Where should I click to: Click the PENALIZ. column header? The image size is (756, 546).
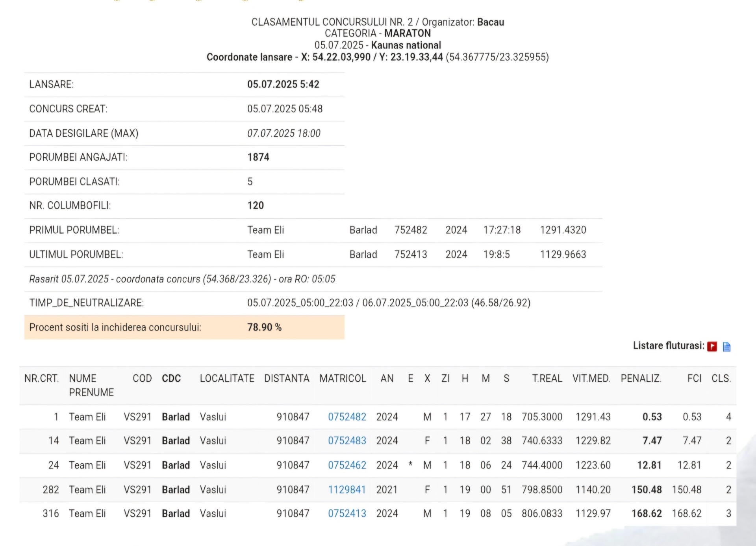[x=641, y=378]
